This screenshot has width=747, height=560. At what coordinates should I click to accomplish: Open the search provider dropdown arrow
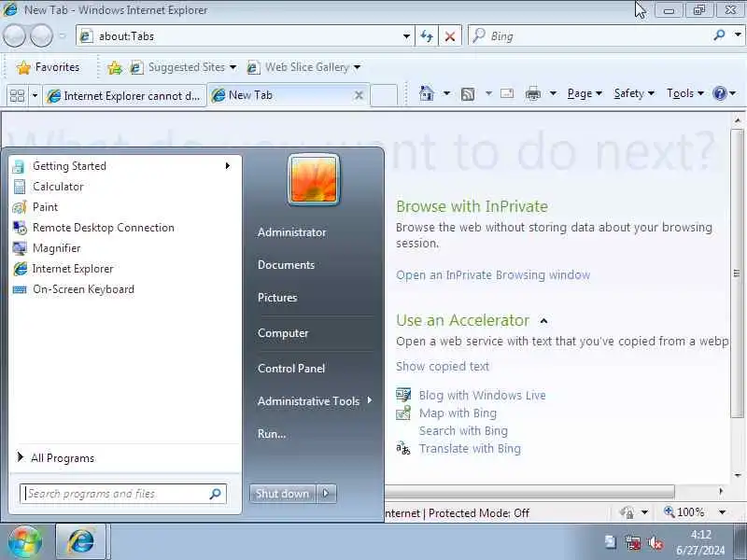tap(738, 35)
